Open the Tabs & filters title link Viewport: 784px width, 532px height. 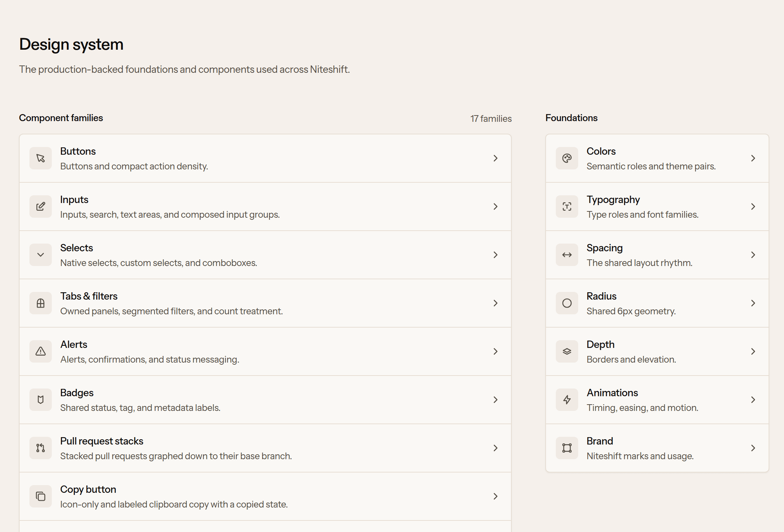(89, 296)
